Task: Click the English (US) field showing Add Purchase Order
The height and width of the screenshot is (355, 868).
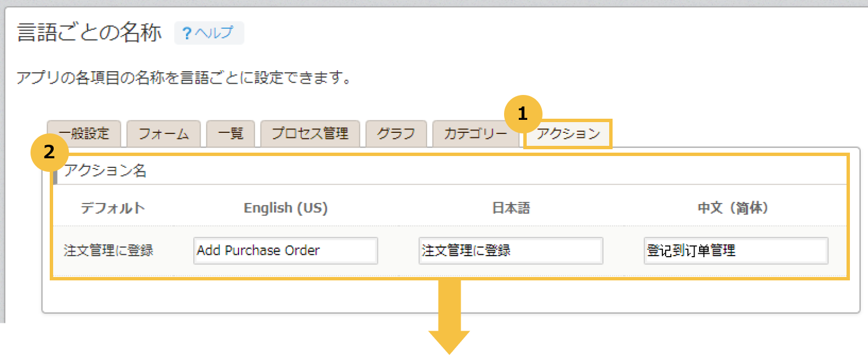Action: pos(285,250)
